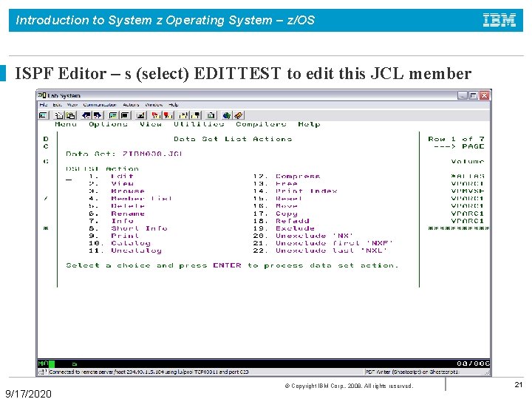Open the Color mapping toolbar icon
532x399 pixels.
(x=125, y=115)
